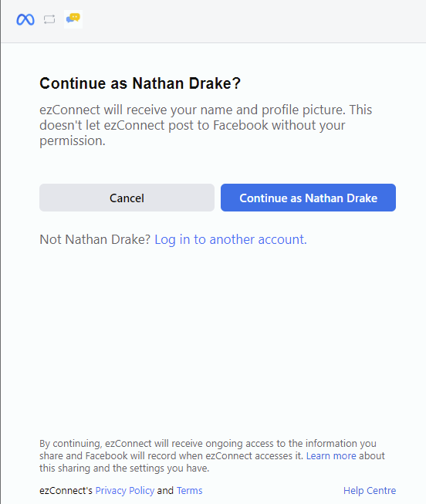Open 'Log in to another account' link
Screen dimensions: 426x504
coord(231,240)
